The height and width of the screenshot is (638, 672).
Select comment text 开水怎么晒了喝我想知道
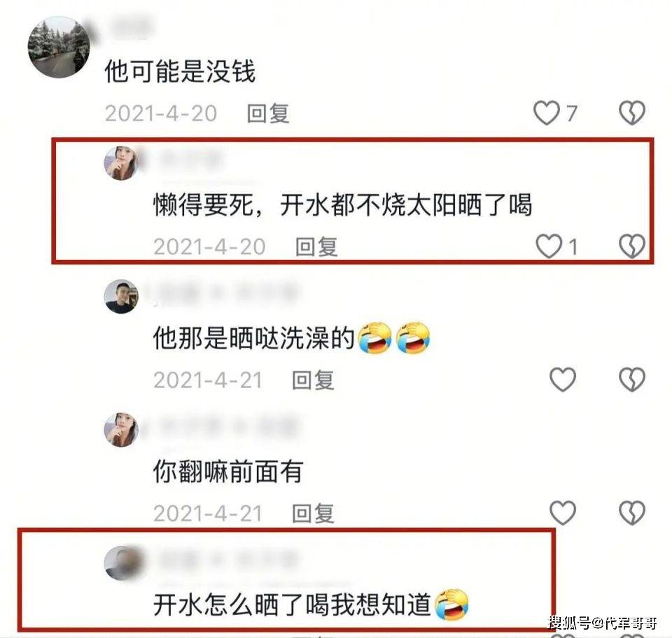(x=292, y=604)
